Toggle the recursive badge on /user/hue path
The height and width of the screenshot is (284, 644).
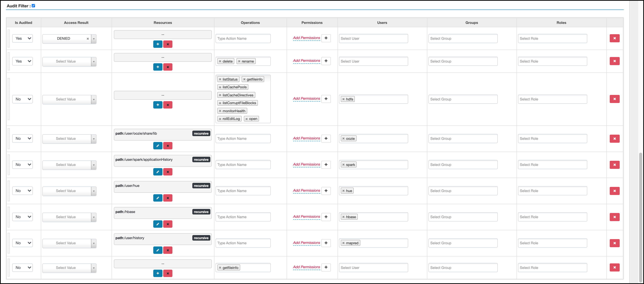pos(201,186)
